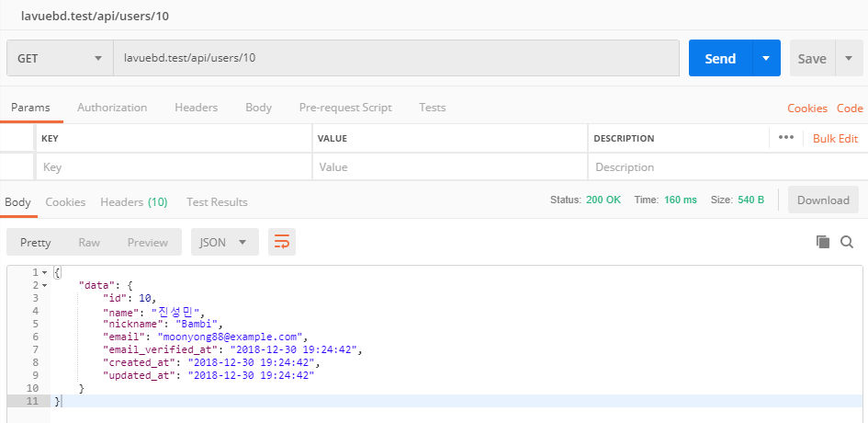Screen dimensions: 868x423
Task: Switch to the Authorization tab
Action: (x=112, y=108)
